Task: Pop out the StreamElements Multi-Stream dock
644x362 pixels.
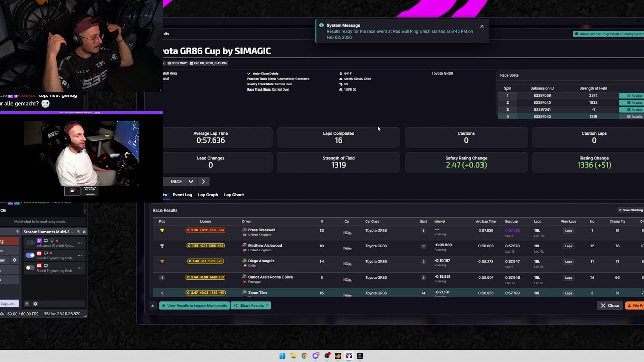Action: click(x=78, y=232)
